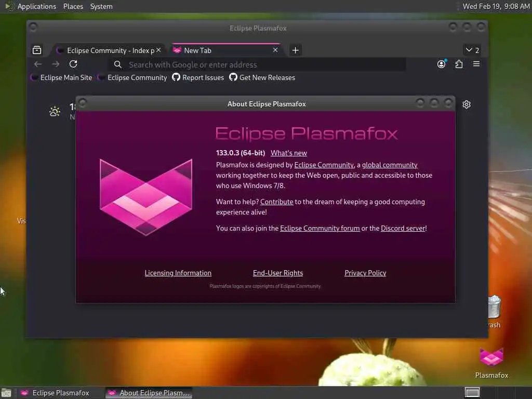The image size is (532, 399).
Task: Switch to Eclipse Community - Index tab
Action: (108, 50)
